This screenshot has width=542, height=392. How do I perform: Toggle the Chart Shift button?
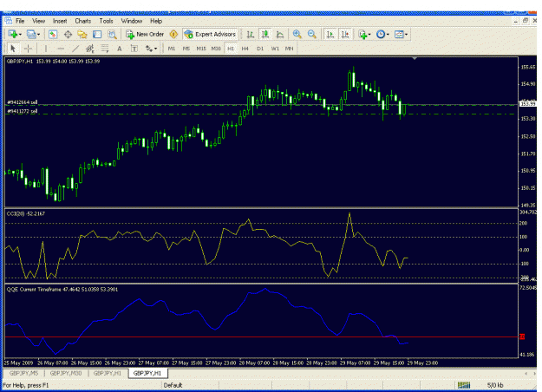tap(345, 34)
